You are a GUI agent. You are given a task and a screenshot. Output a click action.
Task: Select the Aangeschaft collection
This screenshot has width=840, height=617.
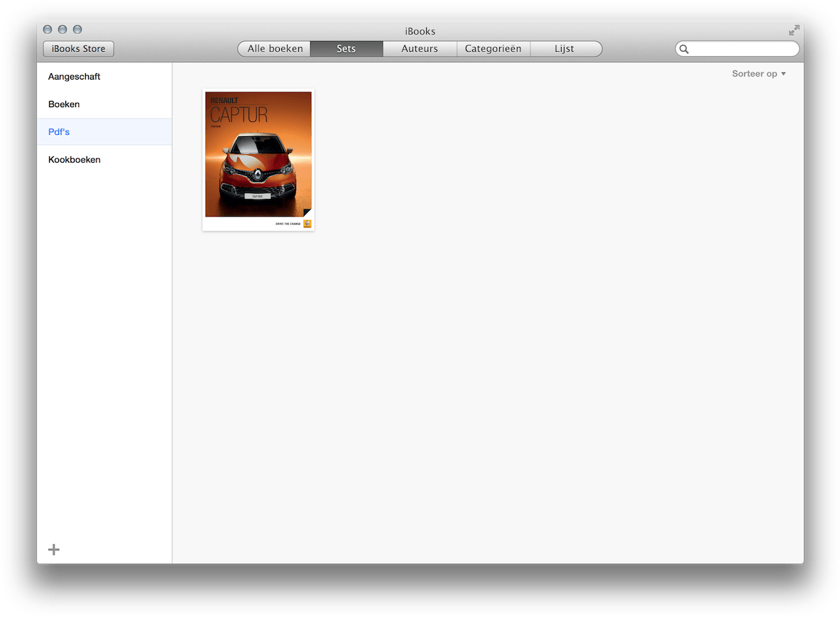coord(74,76)
